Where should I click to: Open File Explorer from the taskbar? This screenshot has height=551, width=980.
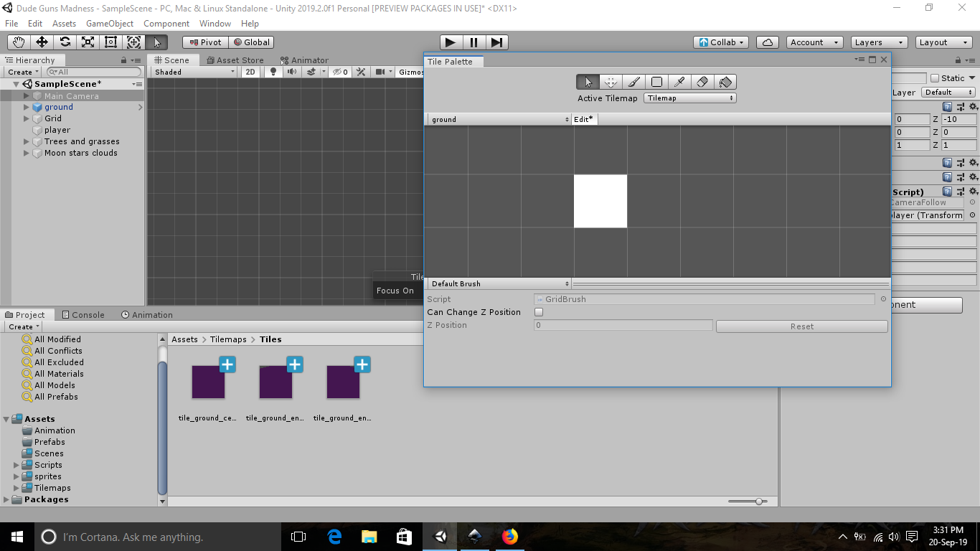point(369,536)
